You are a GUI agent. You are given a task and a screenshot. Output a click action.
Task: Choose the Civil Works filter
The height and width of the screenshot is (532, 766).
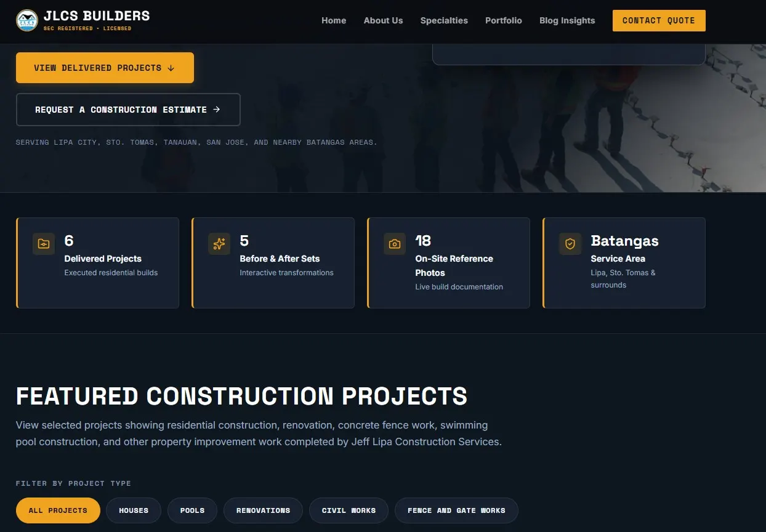pyautogui.click(x=349, y=510)
